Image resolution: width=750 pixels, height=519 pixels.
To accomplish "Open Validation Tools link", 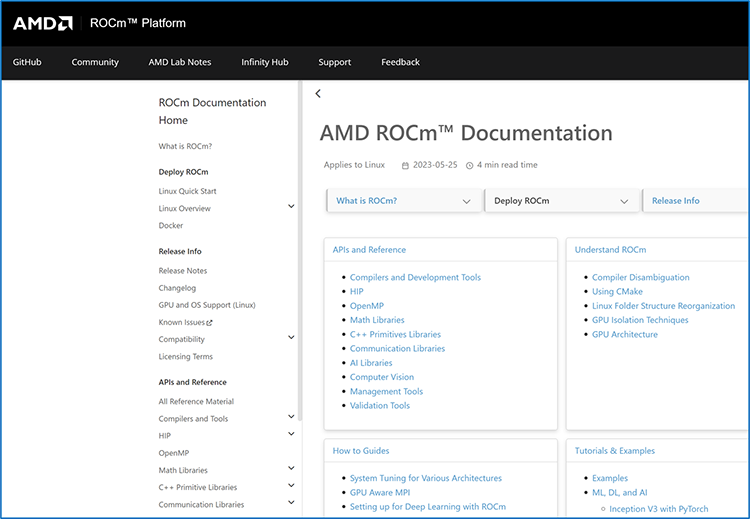I will [380, 406].
